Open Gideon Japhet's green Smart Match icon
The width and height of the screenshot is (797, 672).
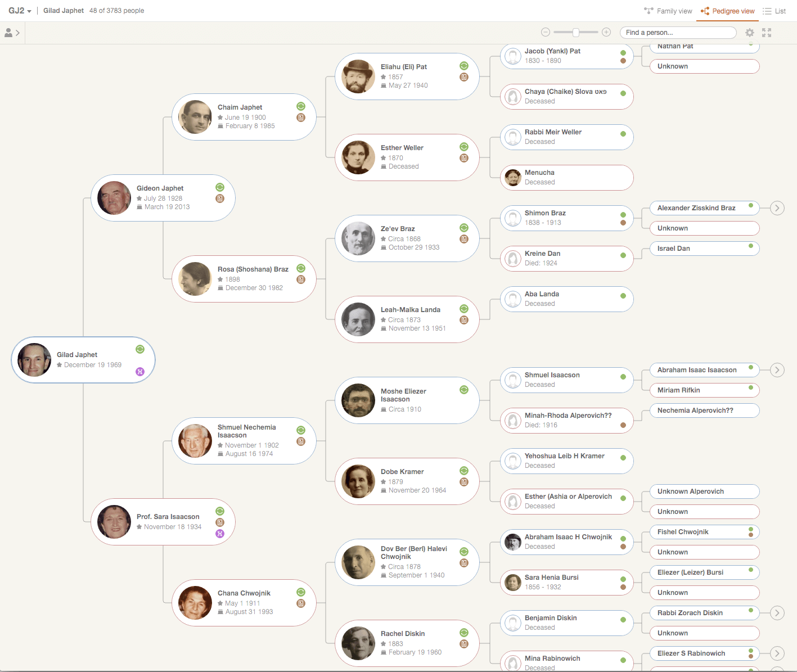click(220, 187)
